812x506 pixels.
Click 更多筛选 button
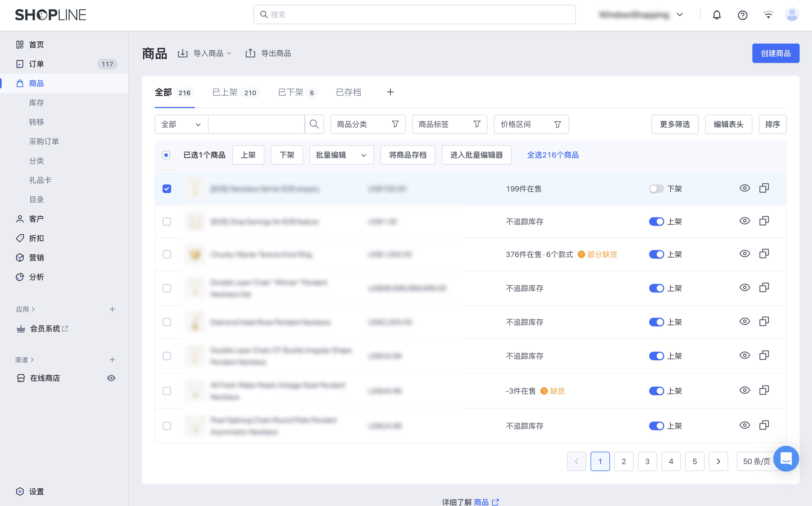[x=675, y=124]
